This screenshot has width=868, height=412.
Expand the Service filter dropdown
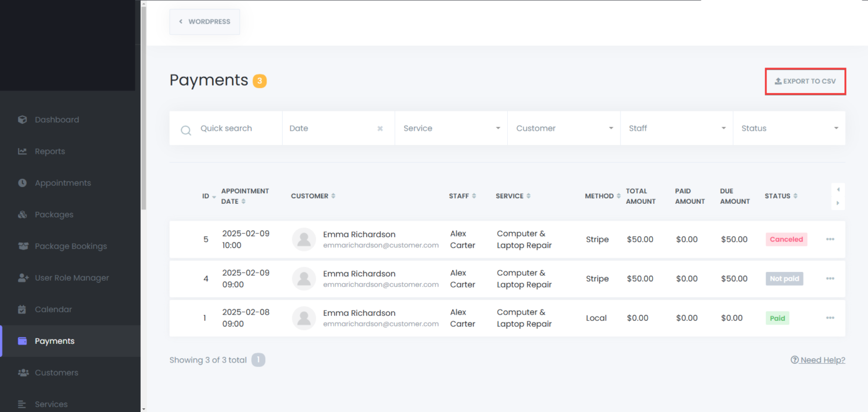(x=451, y=128)
